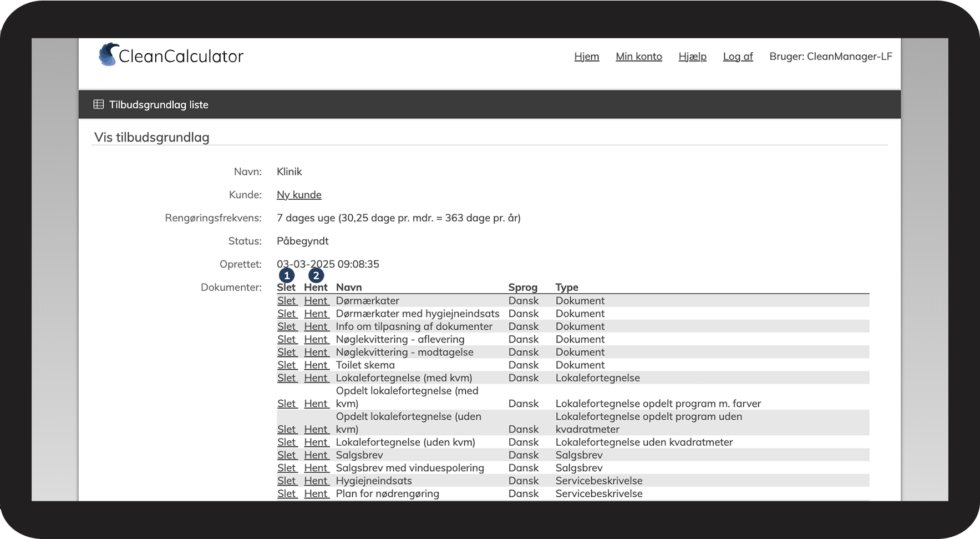The width and height of the screenshot is (980, 539).
Task: Open the Hjælp page
Action: (x=692, y=56)
